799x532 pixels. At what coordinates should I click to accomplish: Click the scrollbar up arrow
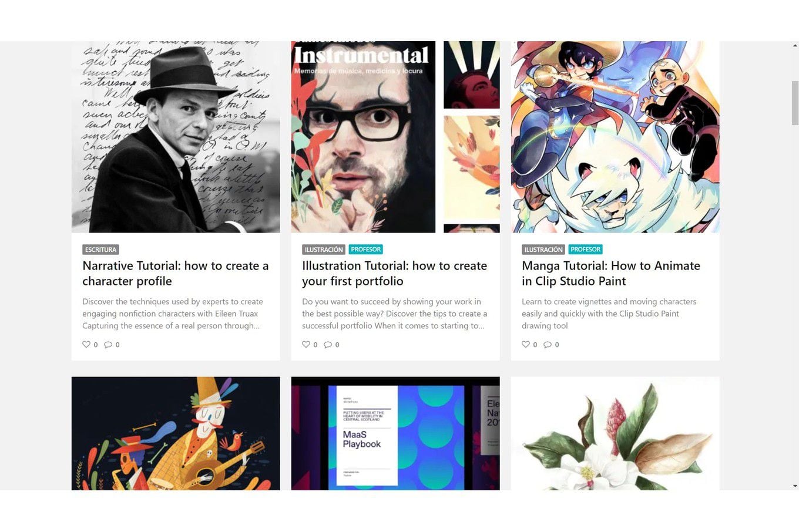[795, 45]
